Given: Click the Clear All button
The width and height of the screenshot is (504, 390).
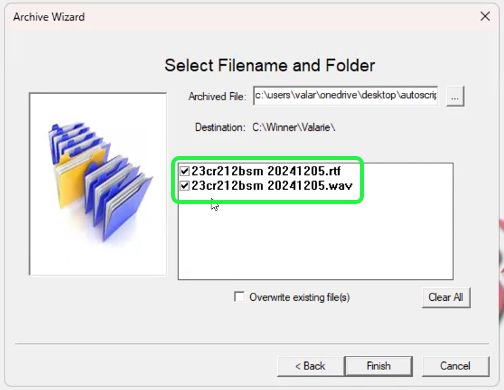Looking at the screenshot, I should (x=446, y=297).
